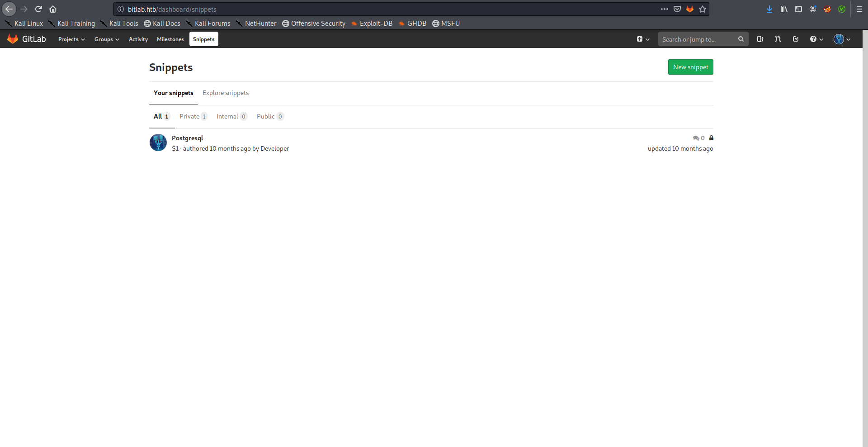Open the new item plus dropdown
The height and width of the screenshot is (447, 868).
click(643, 39)
